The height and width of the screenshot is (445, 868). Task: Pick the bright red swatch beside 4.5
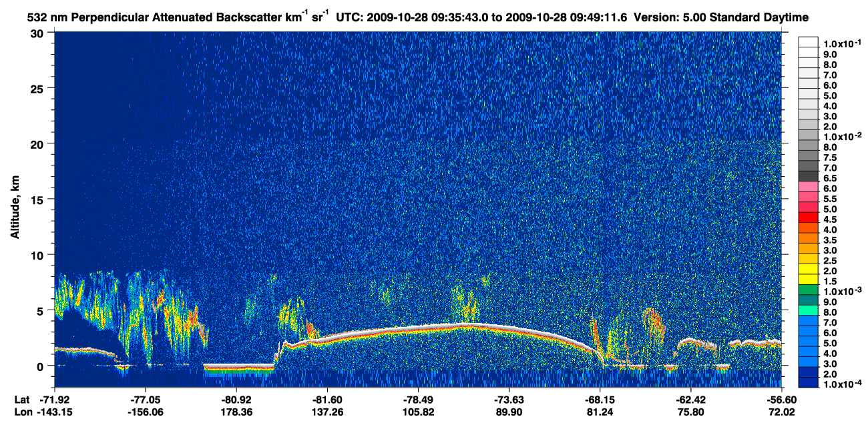tap(808, 217)
